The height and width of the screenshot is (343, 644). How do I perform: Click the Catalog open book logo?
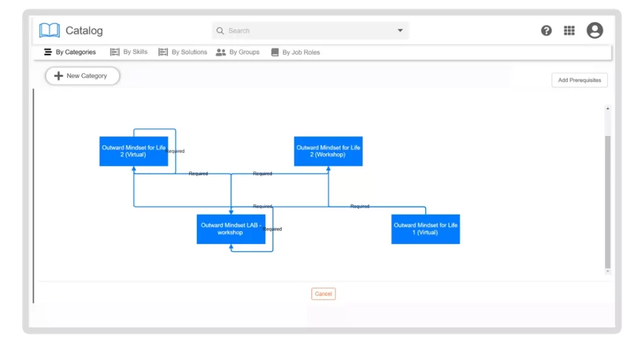click(49, 30)
